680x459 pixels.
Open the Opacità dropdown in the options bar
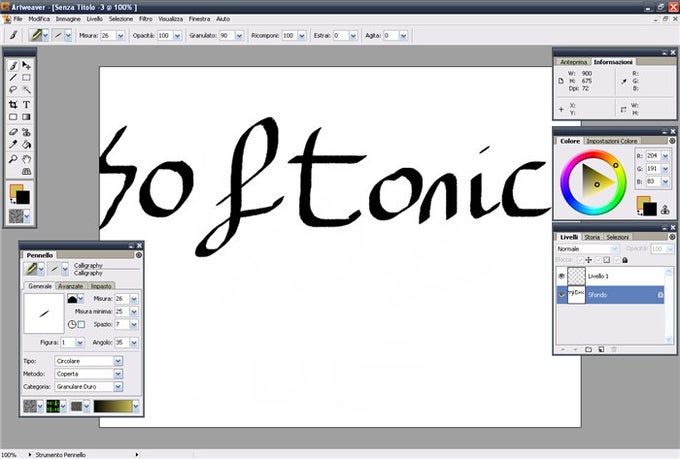coord(177,36)
